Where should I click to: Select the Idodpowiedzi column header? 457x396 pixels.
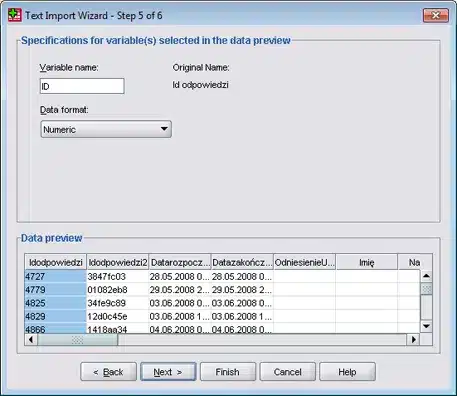[x=55, y=262]
